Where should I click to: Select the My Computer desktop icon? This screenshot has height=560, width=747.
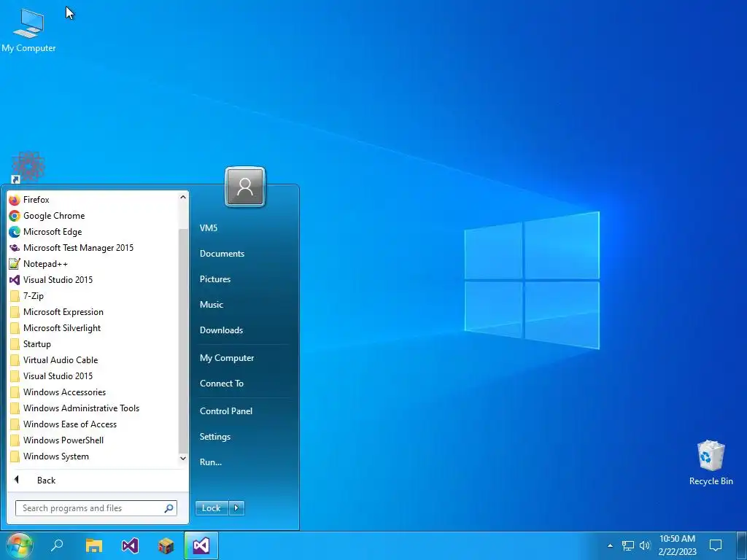[x=28, y=29]
